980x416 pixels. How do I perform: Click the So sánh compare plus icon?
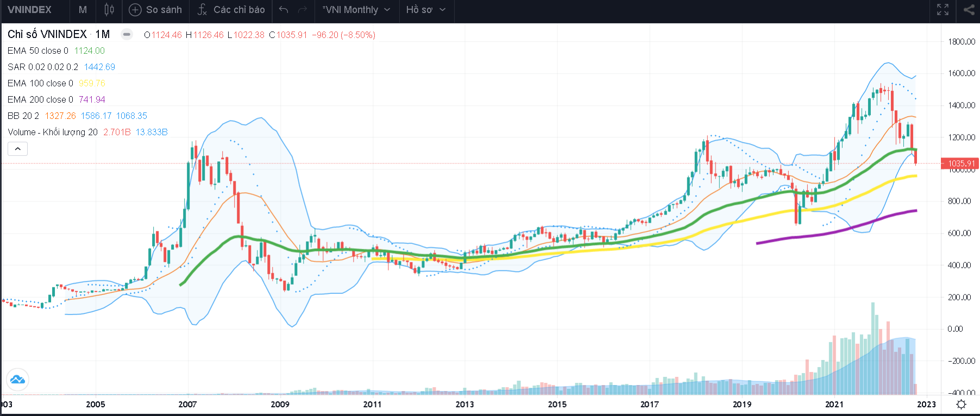tap(135, 10)
